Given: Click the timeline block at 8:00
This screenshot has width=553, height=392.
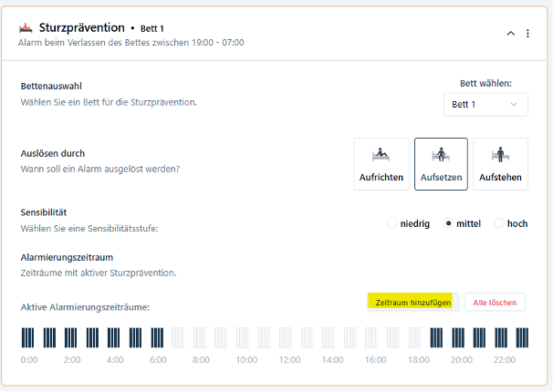Looking at the screenshot, I should [199, 338].
